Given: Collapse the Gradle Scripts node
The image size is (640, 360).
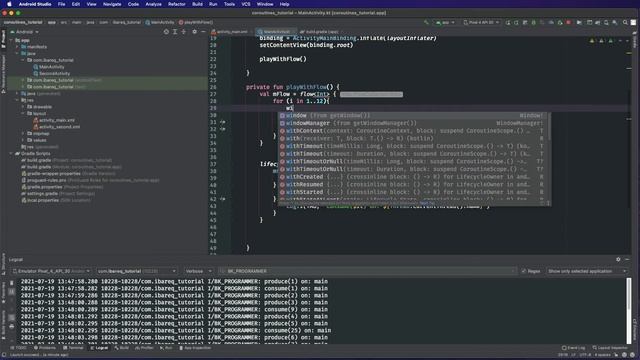Looking at the screenshot, I should pyautogui.click(x=11, y=153).
